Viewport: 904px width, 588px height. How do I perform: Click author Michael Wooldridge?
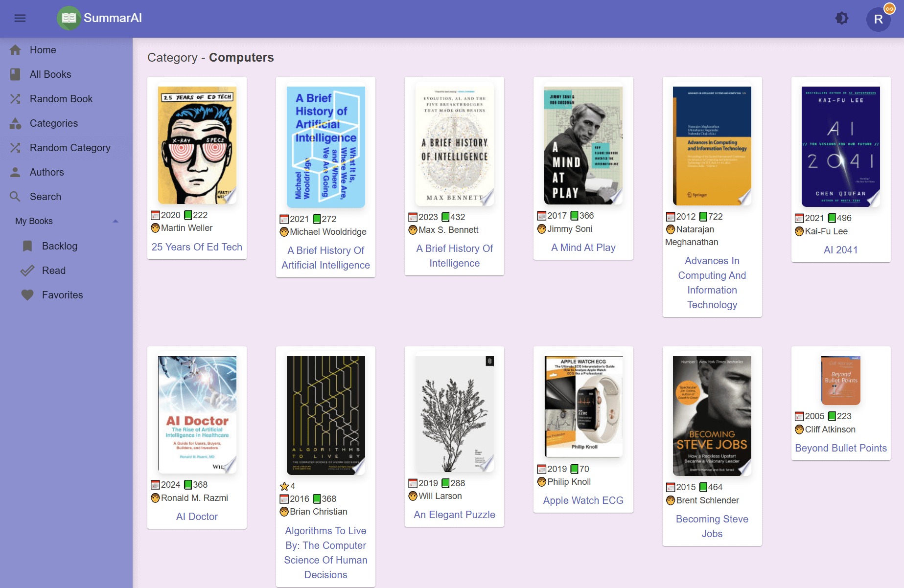pyautogui.click(x=328, y=232)
